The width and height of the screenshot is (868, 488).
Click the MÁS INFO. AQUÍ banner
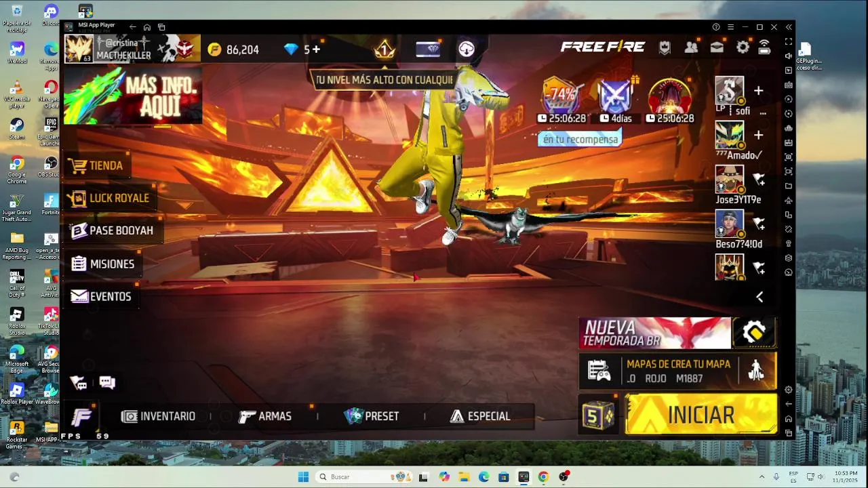[x=133, y=95]
